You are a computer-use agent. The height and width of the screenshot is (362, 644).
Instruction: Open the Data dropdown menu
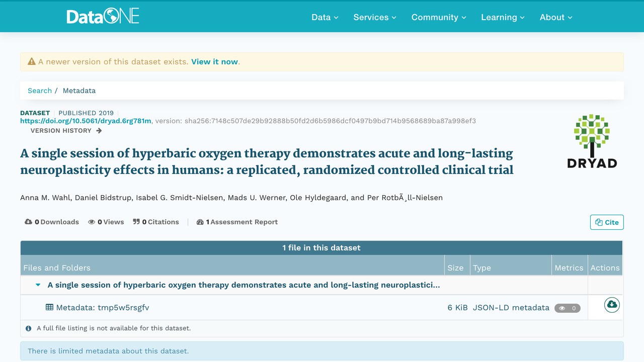[325, 17]
